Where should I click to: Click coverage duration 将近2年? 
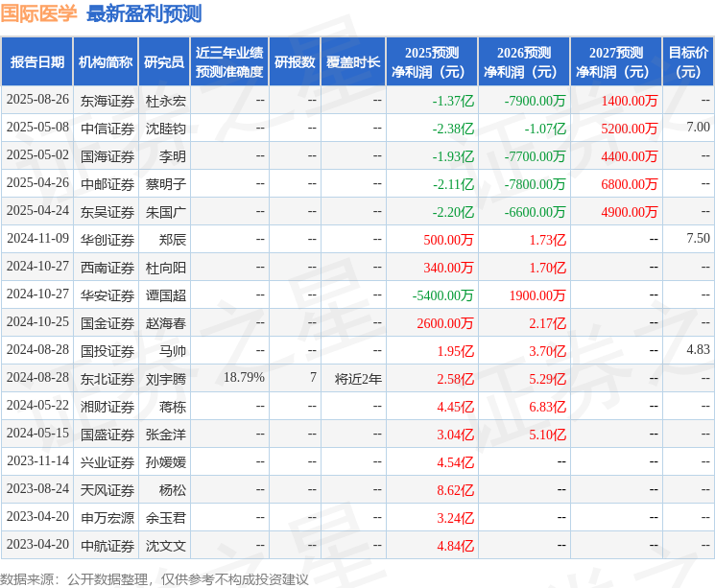tap(358, 379)
